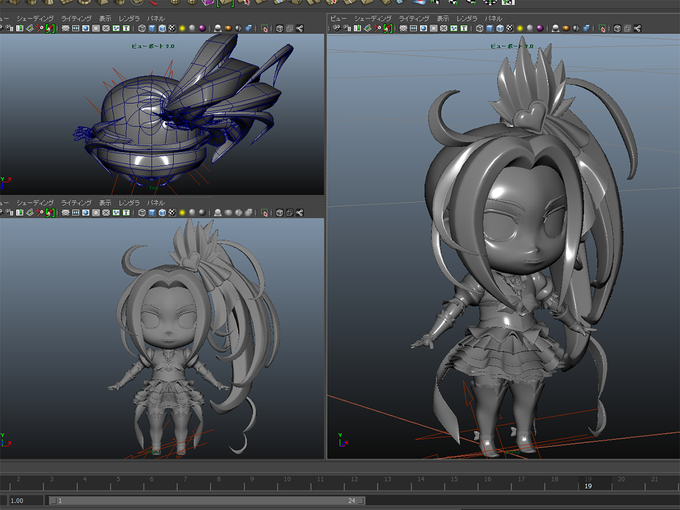
Task: Click field chart icon in top-left viewport toolbar
Action: pos(106,28)
